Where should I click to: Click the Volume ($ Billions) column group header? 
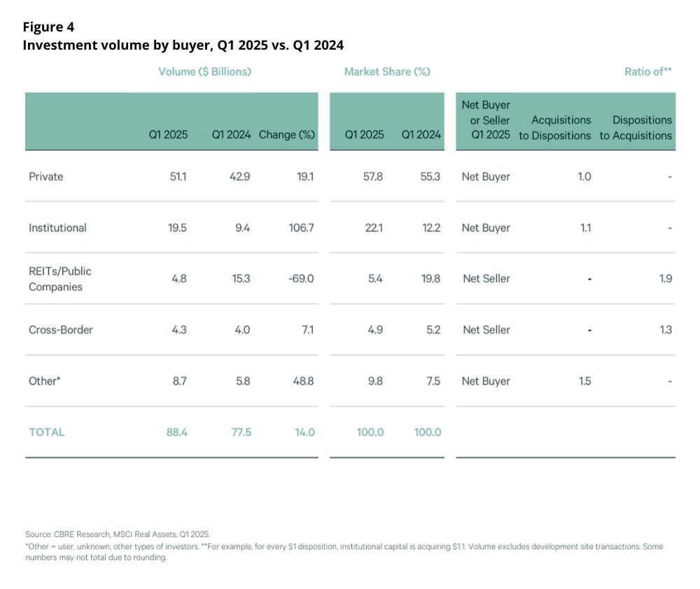click(204, 71)
